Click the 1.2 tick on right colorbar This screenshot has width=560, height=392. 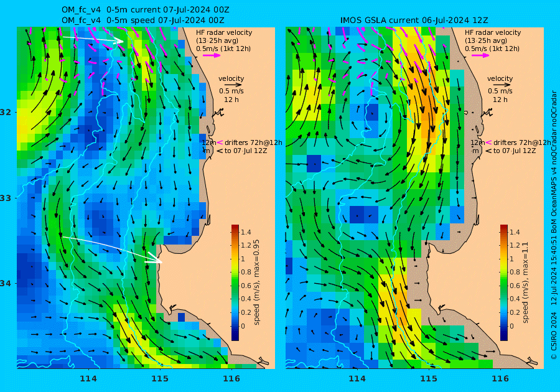click(515, 245)
